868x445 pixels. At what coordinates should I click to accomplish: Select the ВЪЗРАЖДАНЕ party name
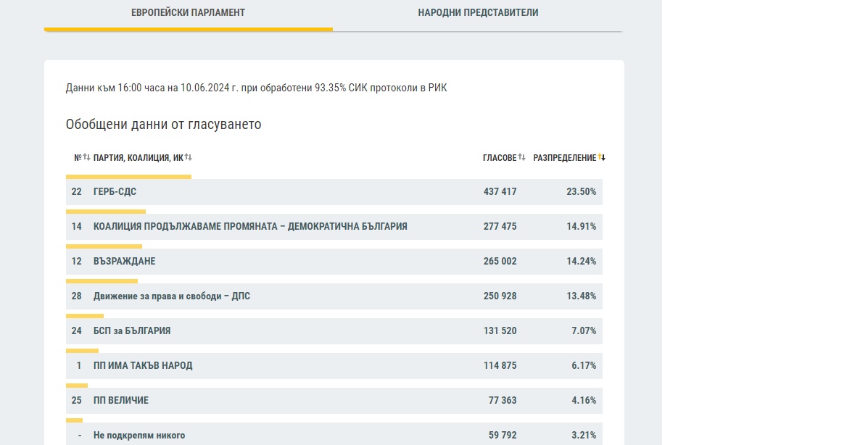click(124, 262)
